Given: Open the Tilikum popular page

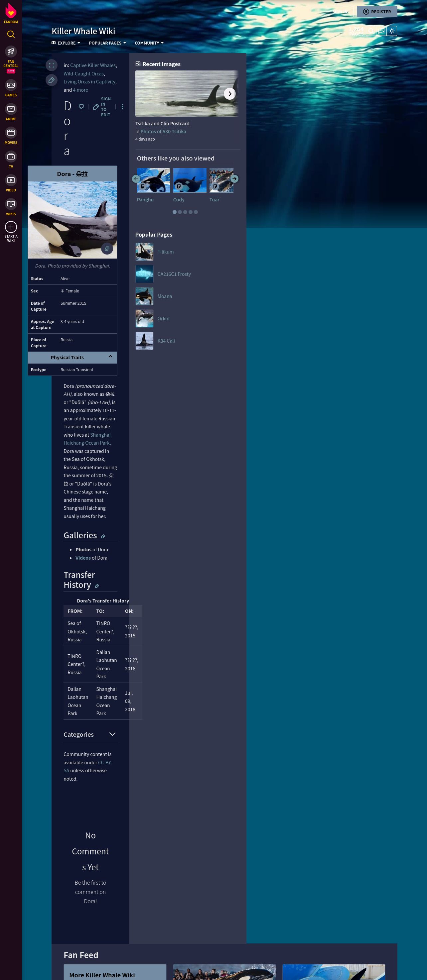Looking at the screenshot, I should click(166, 252).
